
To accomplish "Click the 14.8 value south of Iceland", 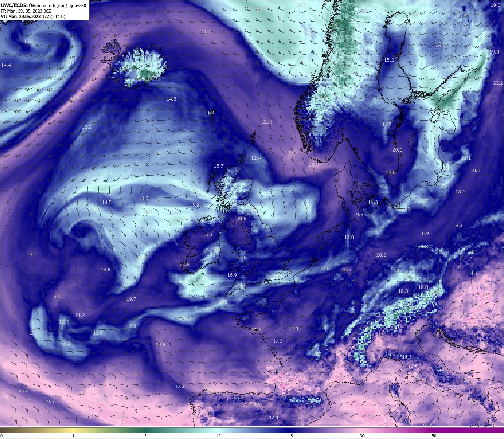I will 171,99.
